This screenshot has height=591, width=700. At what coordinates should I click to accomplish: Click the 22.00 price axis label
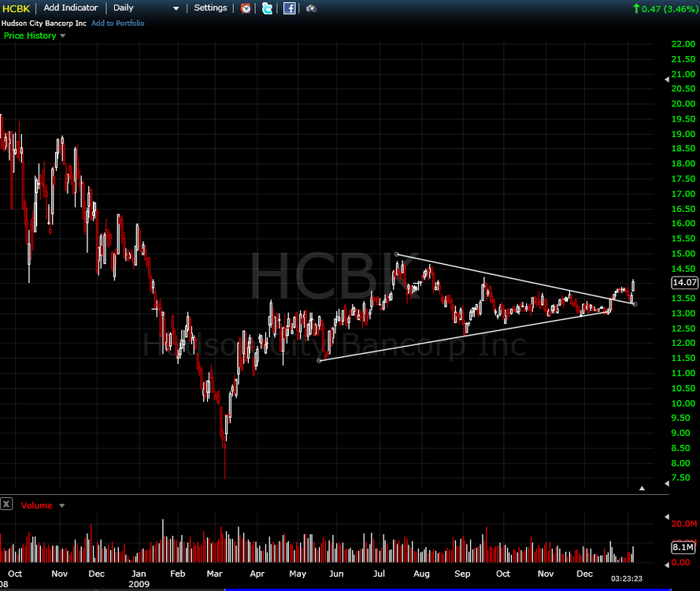pyautogui.click(x=683, y=44)
